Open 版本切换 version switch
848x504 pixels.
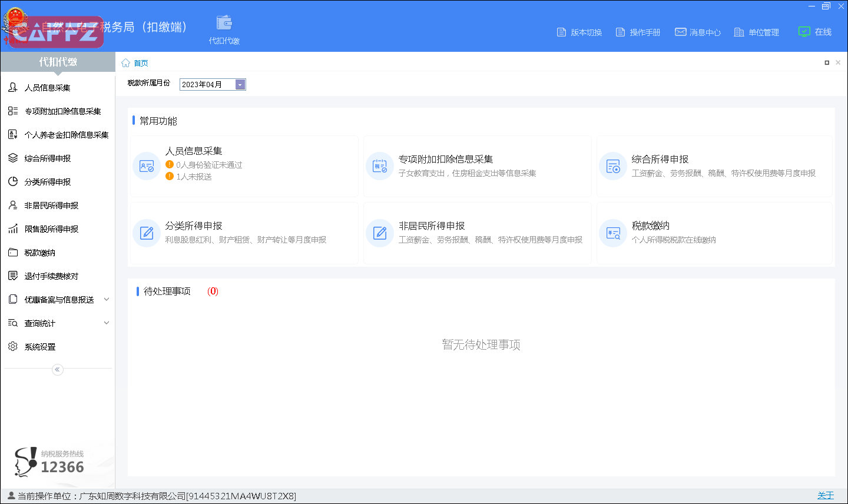click(x=579, y=32)
